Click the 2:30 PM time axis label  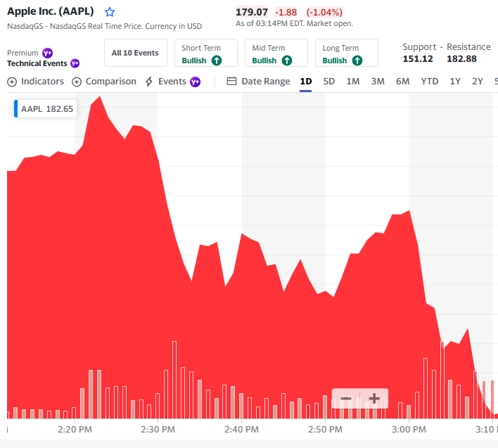pyautogui.click(x=158, y=430)
